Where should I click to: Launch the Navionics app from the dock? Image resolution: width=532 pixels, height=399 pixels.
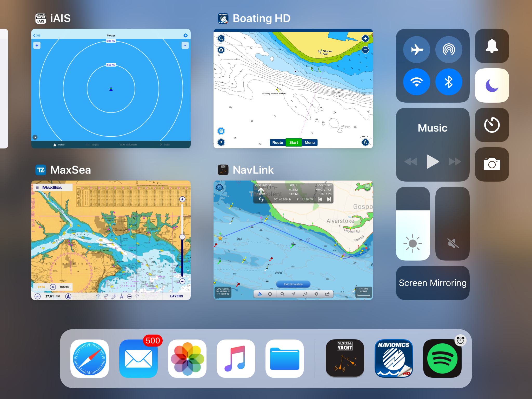coord(394,359)
